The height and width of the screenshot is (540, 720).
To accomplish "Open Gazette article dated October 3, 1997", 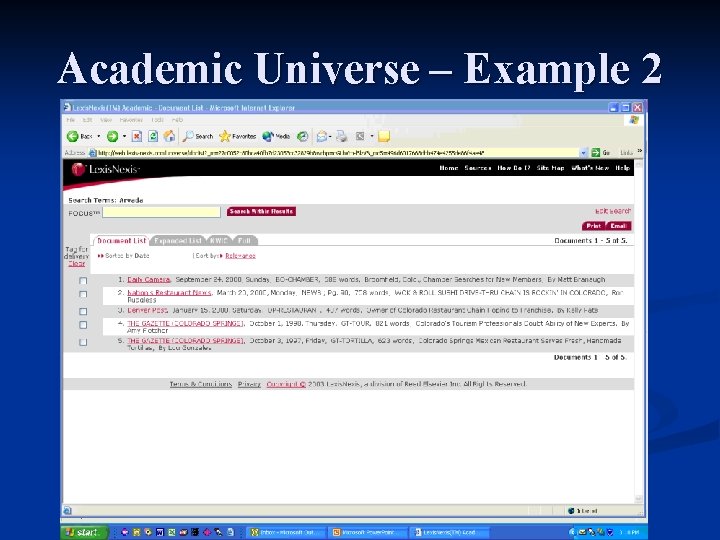I will (186, 341).
